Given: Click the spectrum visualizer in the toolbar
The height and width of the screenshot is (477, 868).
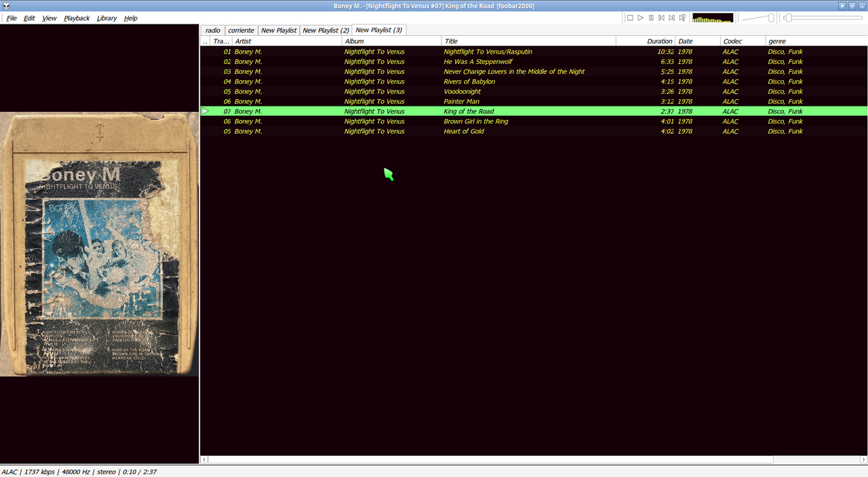Looking at the screenshot, I should click(713, 18).
